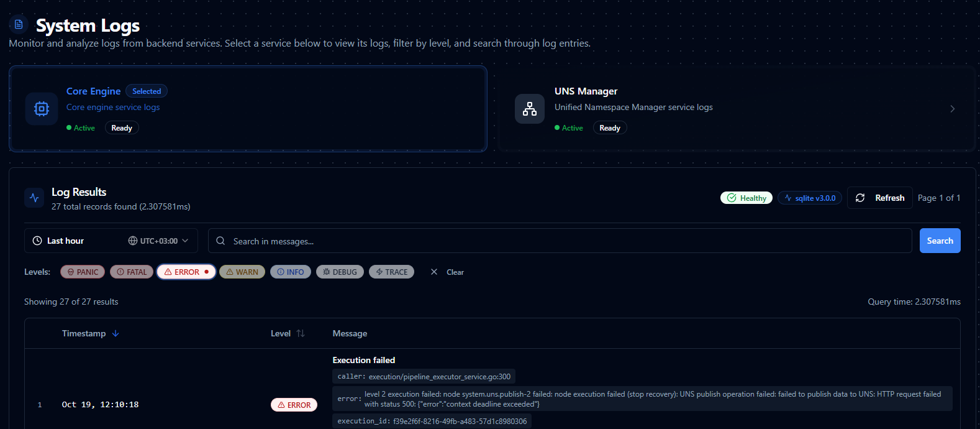
Task: Sort by Level column arrows
Action: tap(301, 333)
